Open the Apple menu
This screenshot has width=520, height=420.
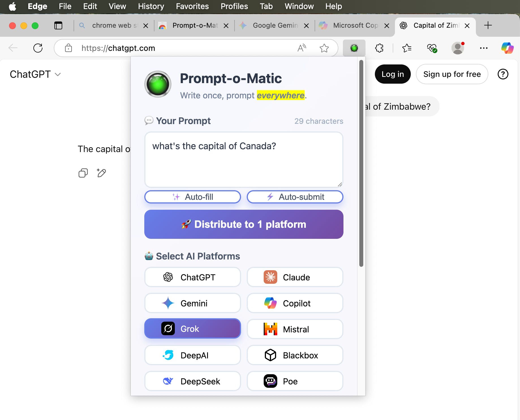pos(12,6)
